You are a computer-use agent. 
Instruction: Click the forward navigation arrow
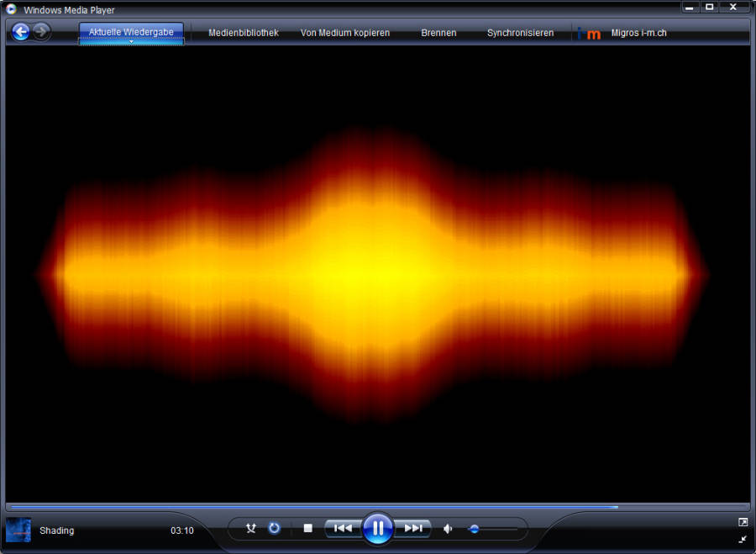click(x=41, y=33)
